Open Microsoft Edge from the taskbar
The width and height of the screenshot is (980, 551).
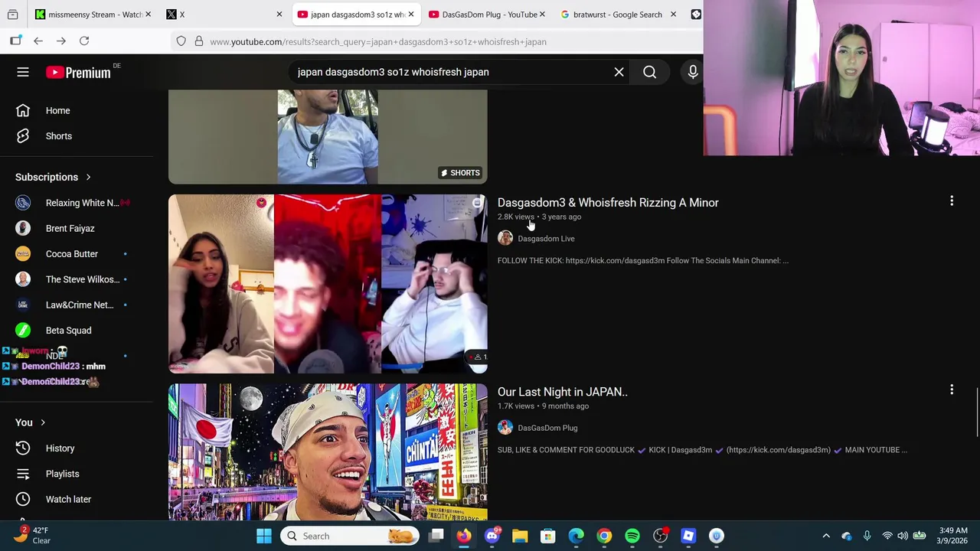[x=576, y=536]
